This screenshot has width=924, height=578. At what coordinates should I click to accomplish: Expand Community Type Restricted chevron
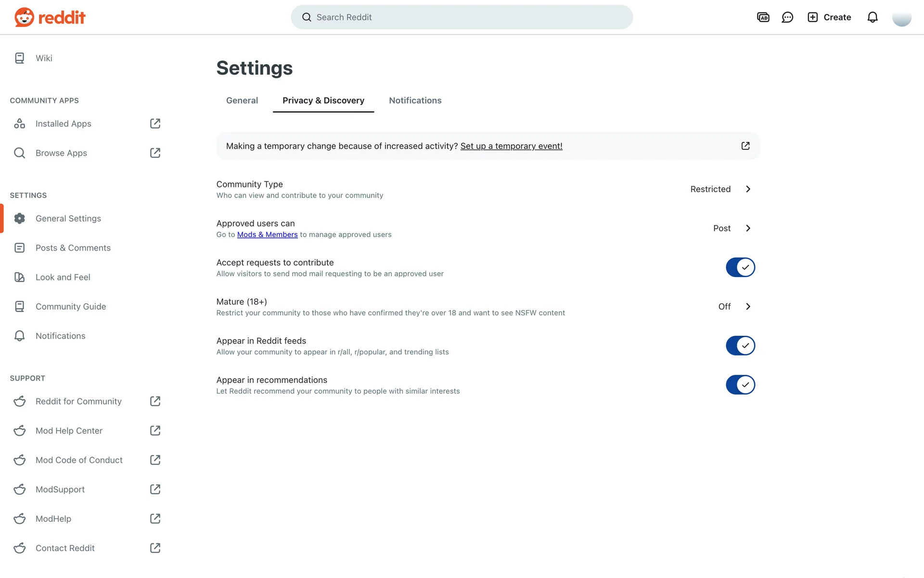point(748,189)
